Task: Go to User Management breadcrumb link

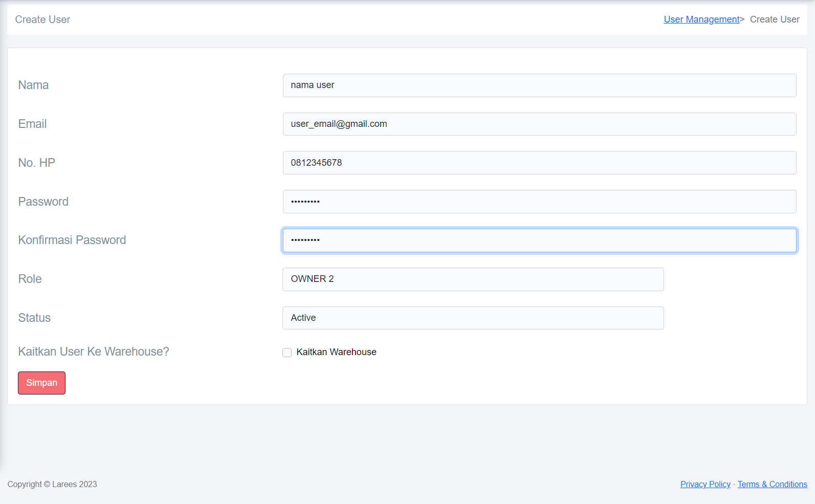Action: coord(701,19)
